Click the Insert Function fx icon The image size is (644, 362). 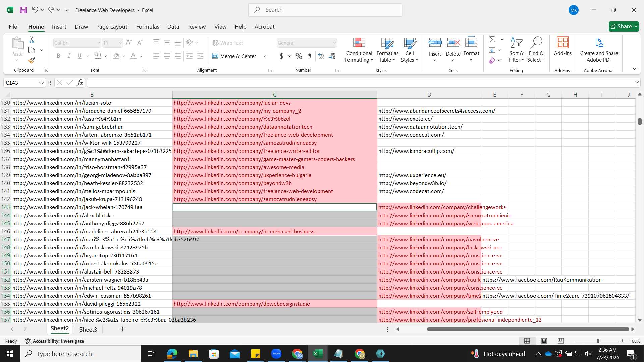[80, 83]
